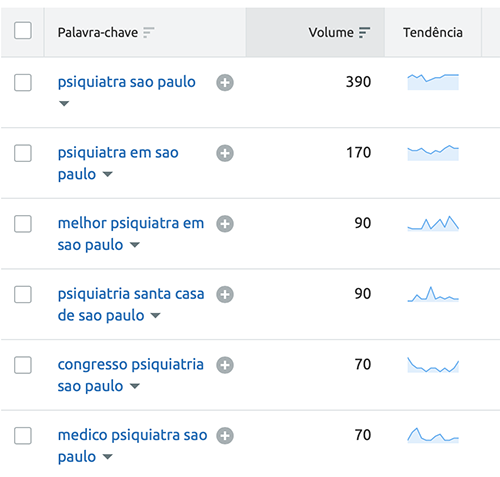
Task: Click trend sparkline for 'psiquiatra sao paulo'
Action: click(433, 82)
